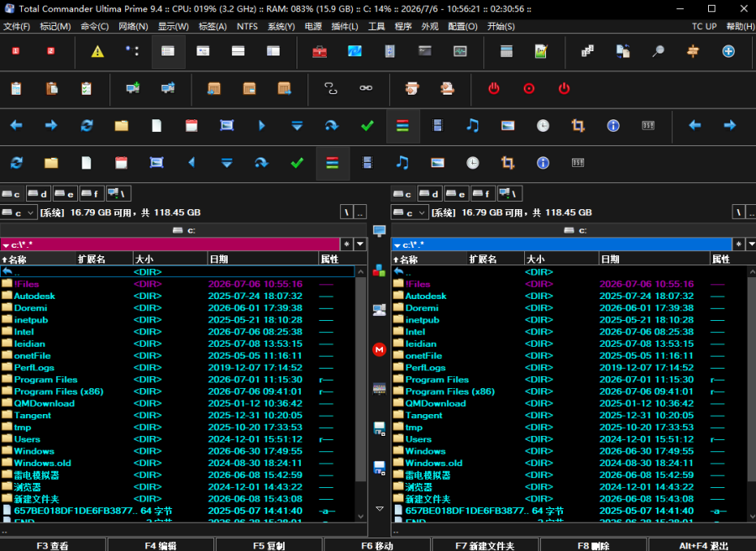This screenshot has height=551, width=756.
Task: Open the red toolbox icon
Action: click(x=320, y=51)
